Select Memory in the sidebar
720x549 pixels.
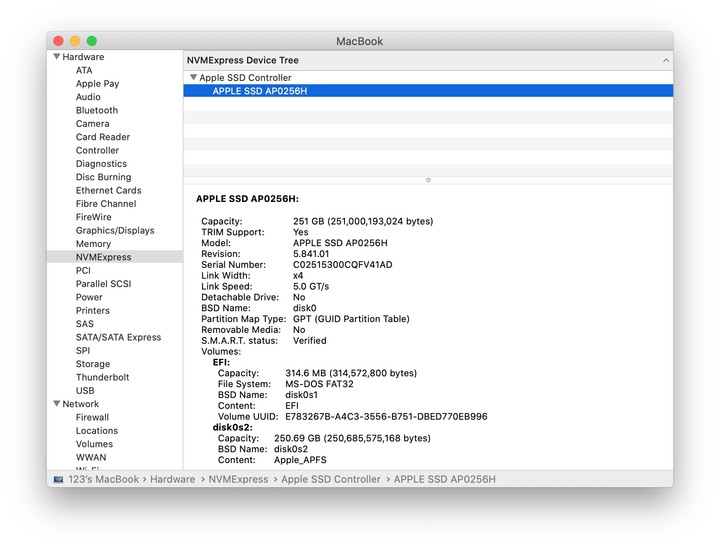tap(93, 244)
